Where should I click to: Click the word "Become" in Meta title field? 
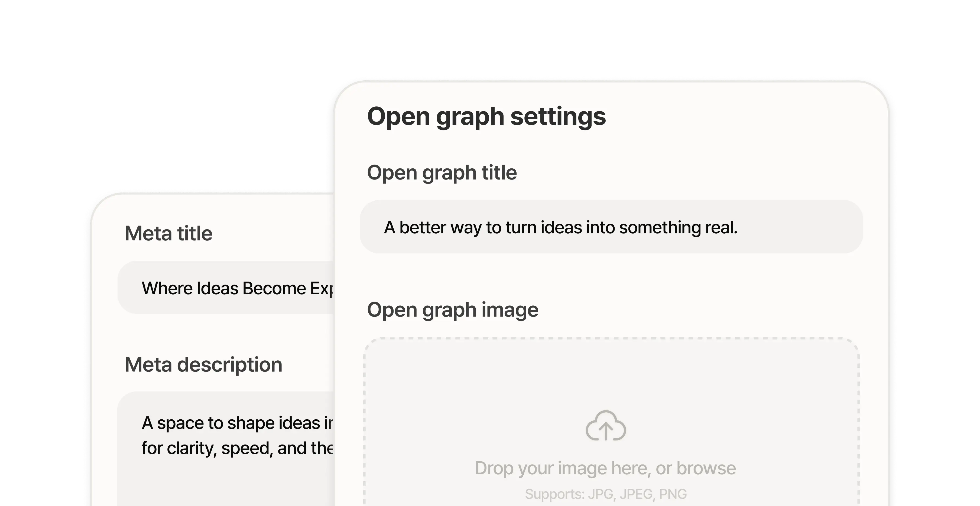[274, 288]
